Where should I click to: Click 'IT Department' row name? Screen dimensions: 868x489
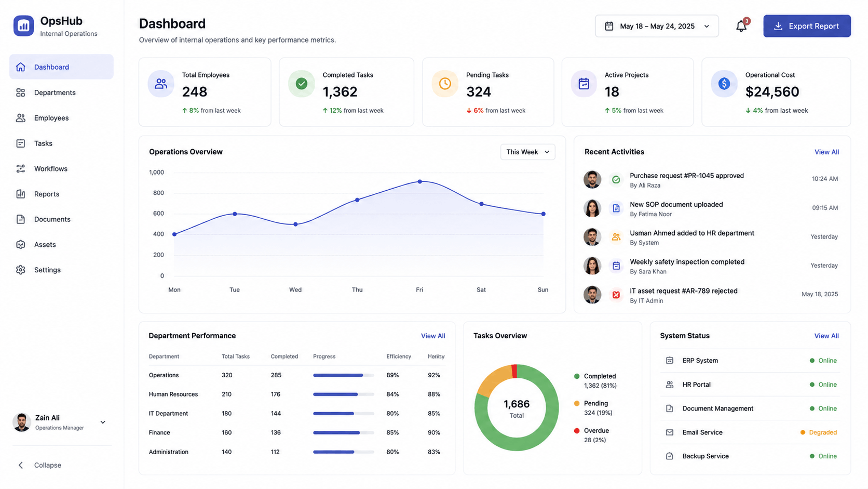click(168, 414)
